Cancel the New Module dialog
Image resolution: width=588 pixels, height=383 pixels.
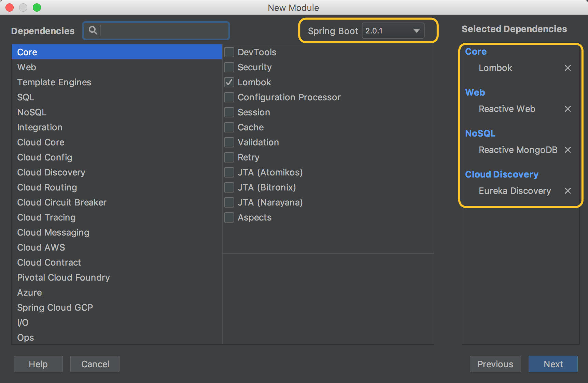[x=95, y=364]
